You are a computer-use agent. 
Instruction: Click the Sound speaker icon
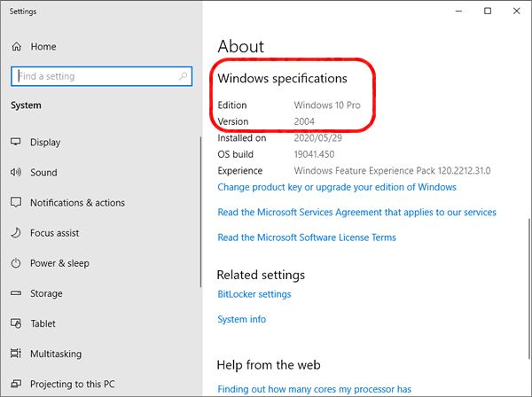point(16,172)
